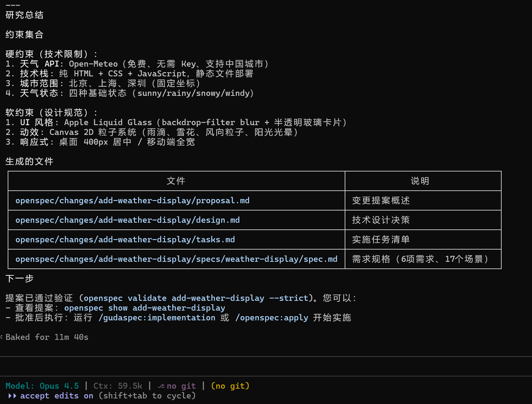The width and height of the screenshot is (532, 404).
Task: Click the double-arrow accept edits icon
Action: 12,396
